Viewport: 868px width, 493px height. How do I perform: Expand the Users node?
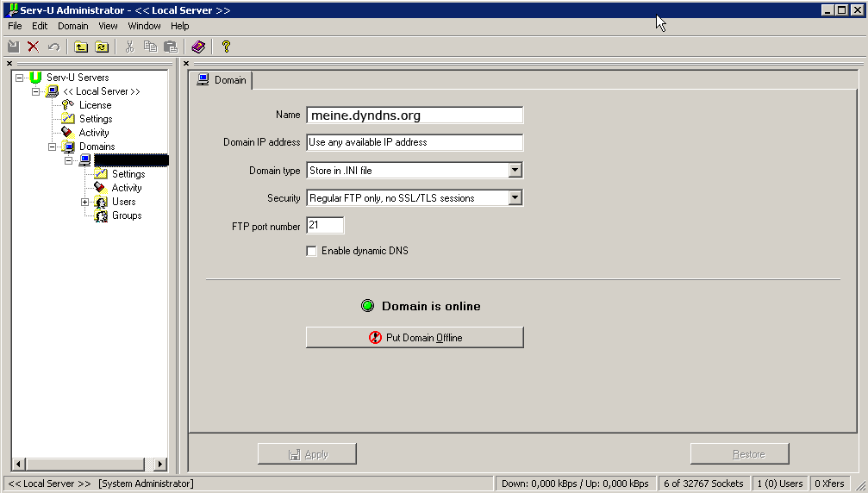(x=84, y=202)
